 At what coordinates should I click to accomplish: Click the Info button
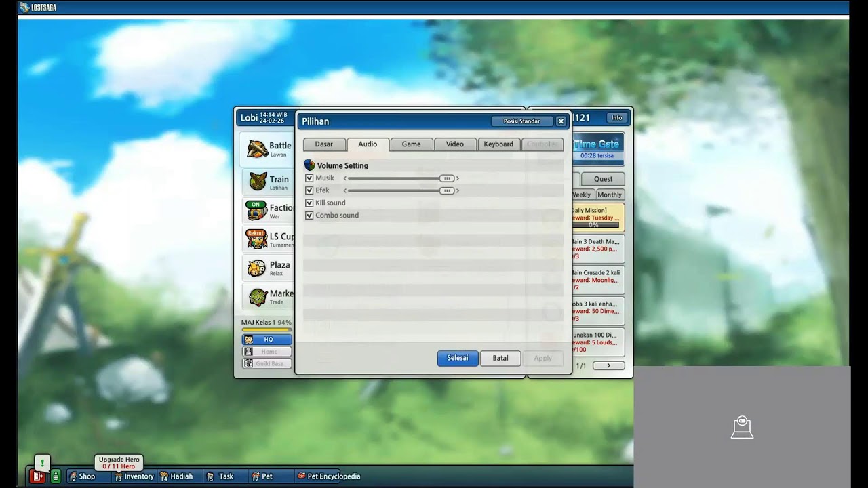click(x=616, y=118)
